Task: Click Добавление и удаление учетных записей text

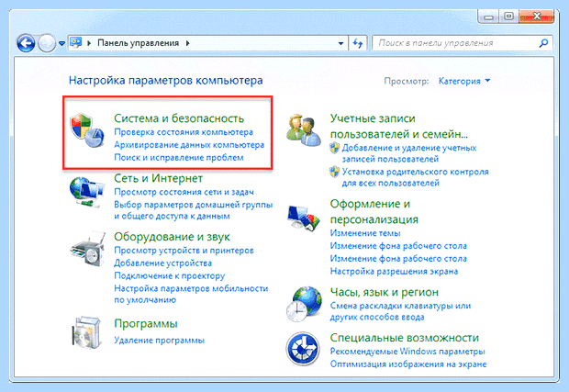Action: (409, 153)
